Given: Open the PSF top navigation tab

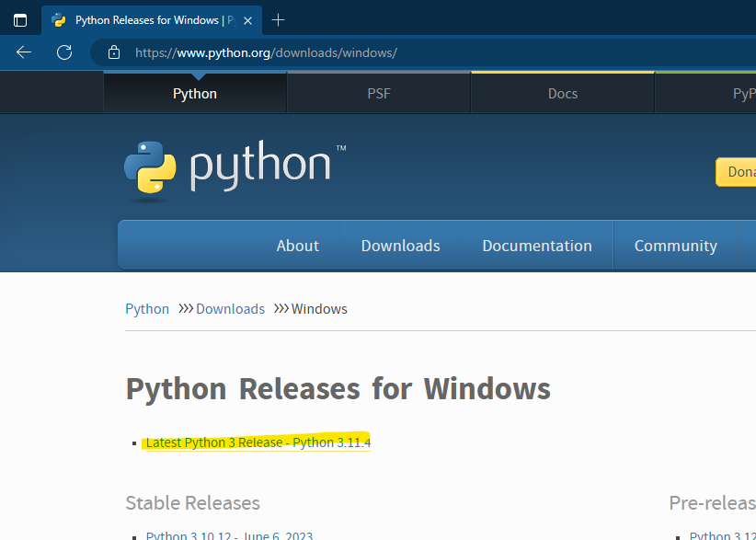Looking at the screenshot, I should tap(379, 94).
